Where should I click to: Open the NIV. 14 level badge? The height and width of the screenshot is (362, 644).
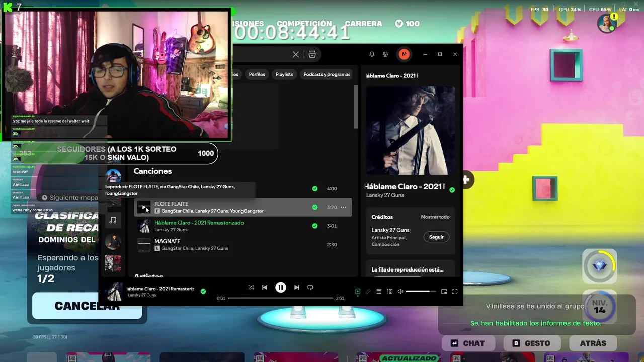click(x=600, y=307)
